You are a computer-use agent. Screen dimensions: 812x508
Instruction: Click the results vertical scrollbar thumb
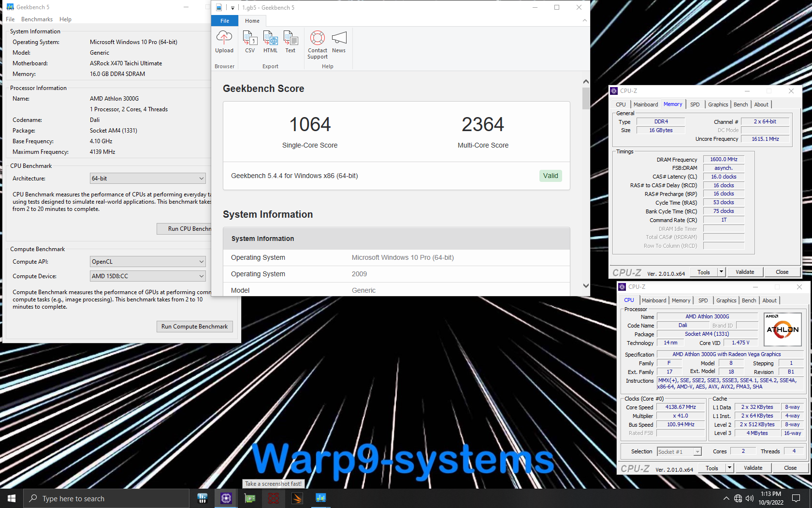click(x=586, y=98)
